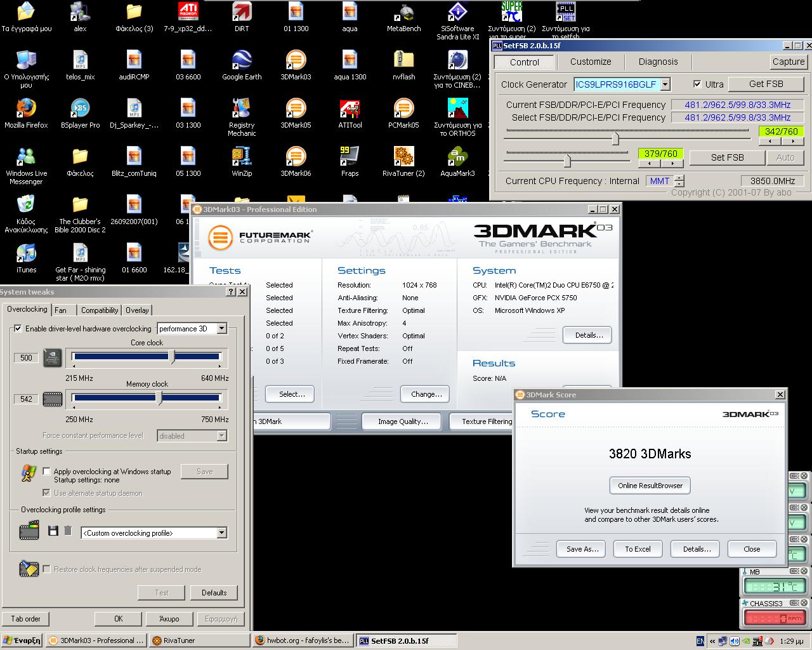Viewport: 812px width, 650px height.
Task: Click Online ResultBrowser button
Action: (x=650, y=486)
